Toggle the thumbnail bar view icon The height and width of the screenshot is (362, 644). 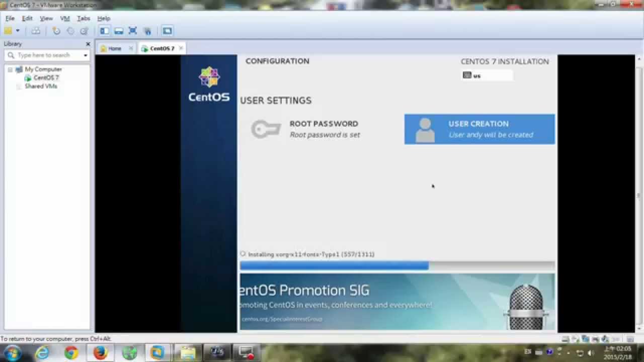click(x=119, y=31)
